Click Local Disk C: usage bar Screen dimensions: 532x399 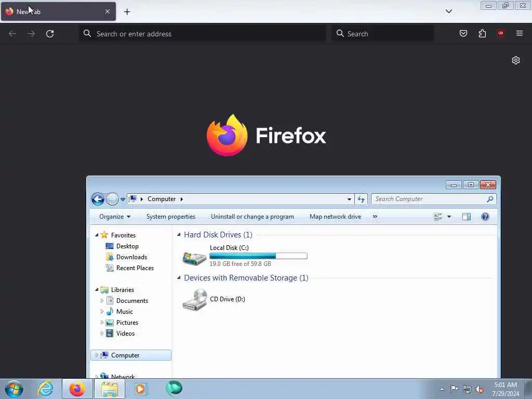258,256
